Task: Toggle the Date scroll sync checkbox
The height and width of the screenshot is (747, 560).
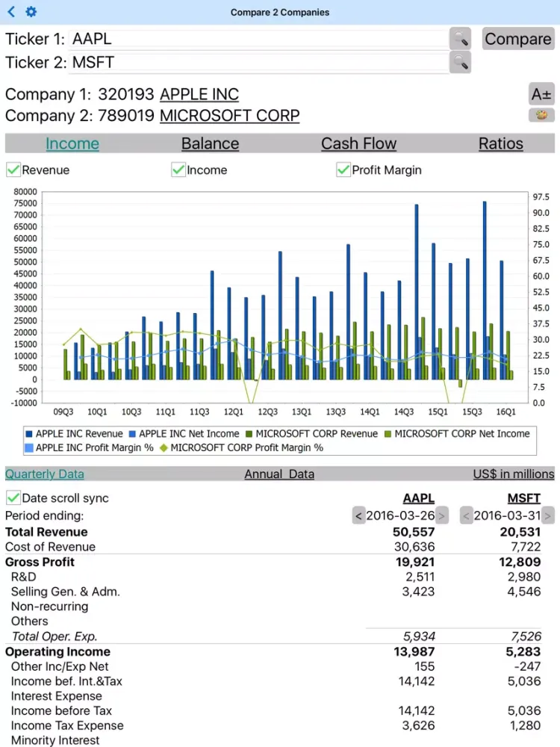Action: [x=13, y=498]
